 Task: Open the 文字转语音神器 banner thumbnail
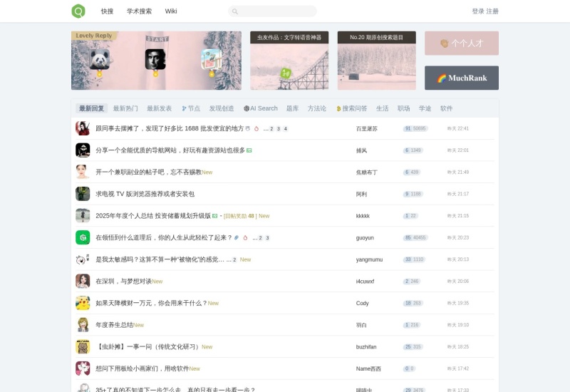[x=289, y=61]
